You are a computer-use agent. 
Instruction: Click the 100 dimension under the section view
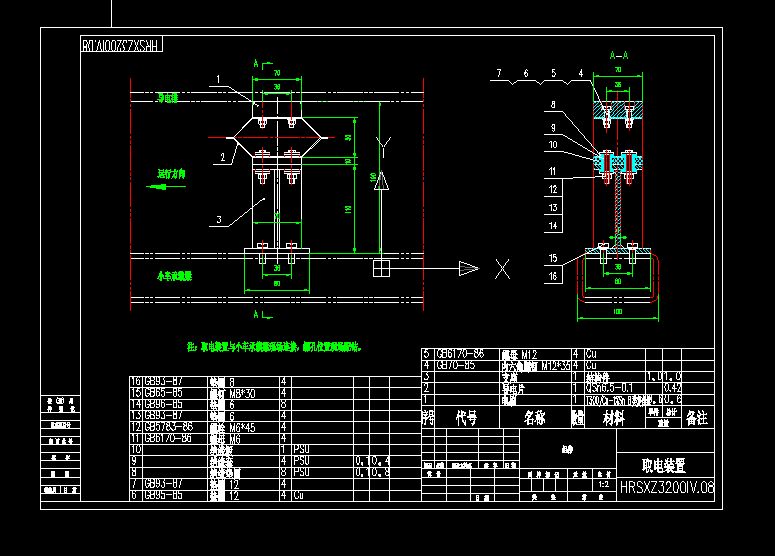(x=618, y=312)
